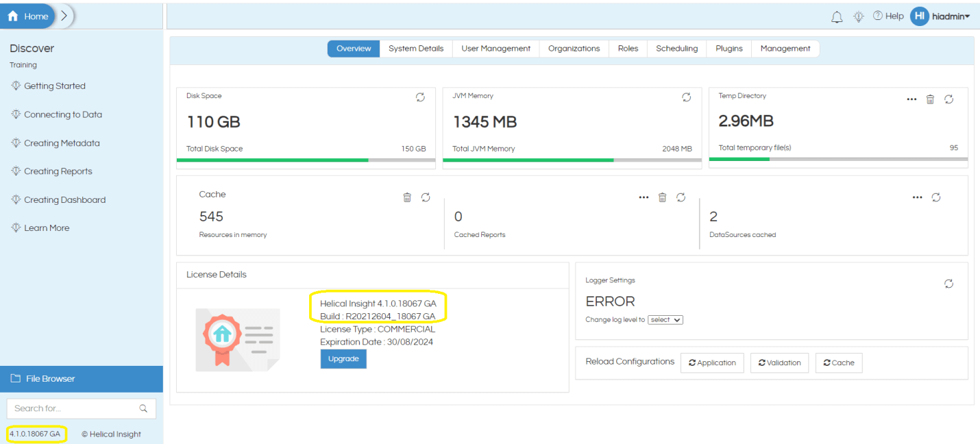Click the Connecting to Data lightbulb icon
Image resolution: width=980 pixels, height=444 pixels.
(16, 114)
